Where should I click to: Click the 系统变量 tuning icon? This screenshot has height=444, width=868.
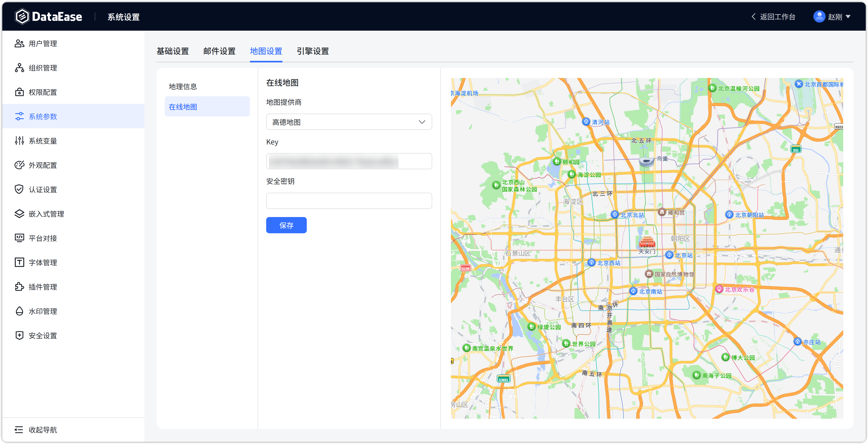[19, 141]
